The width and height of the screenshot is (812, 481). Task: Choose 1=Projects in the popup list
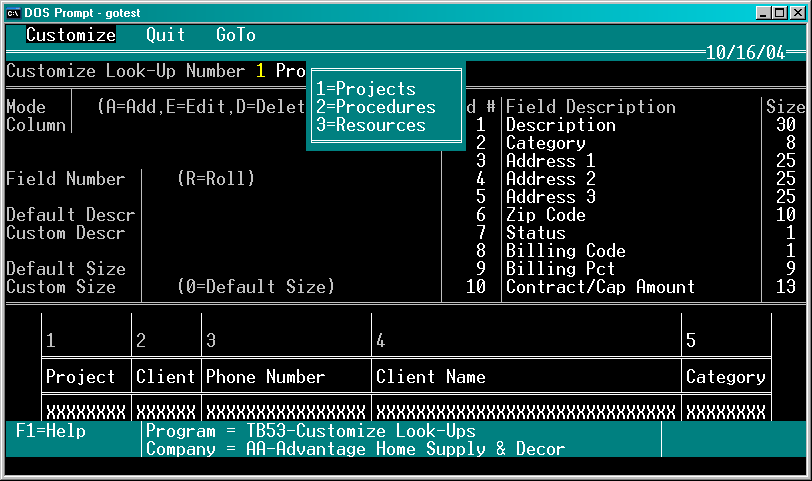(366, 89)
